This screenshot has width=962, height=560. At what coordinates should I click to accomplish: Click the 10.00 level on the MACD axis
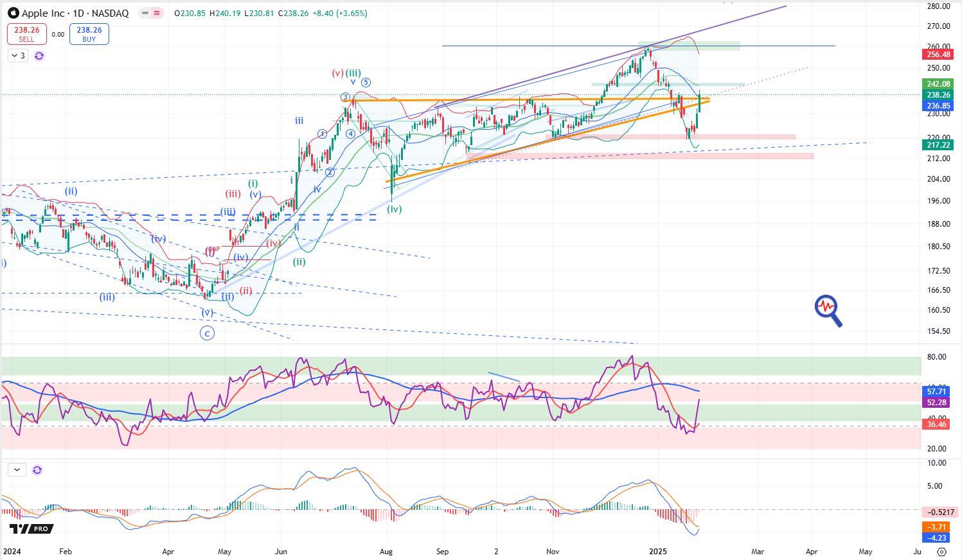936,463
